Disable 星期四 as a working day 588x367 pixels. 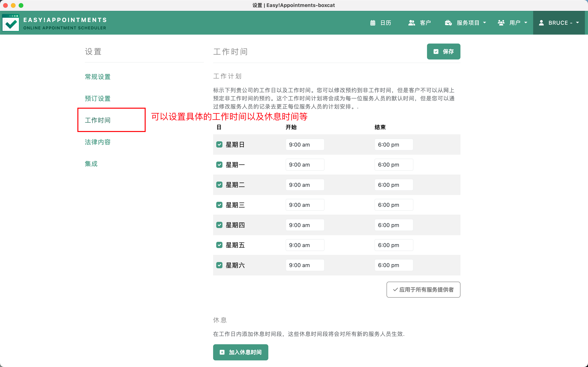click(219, 225)
